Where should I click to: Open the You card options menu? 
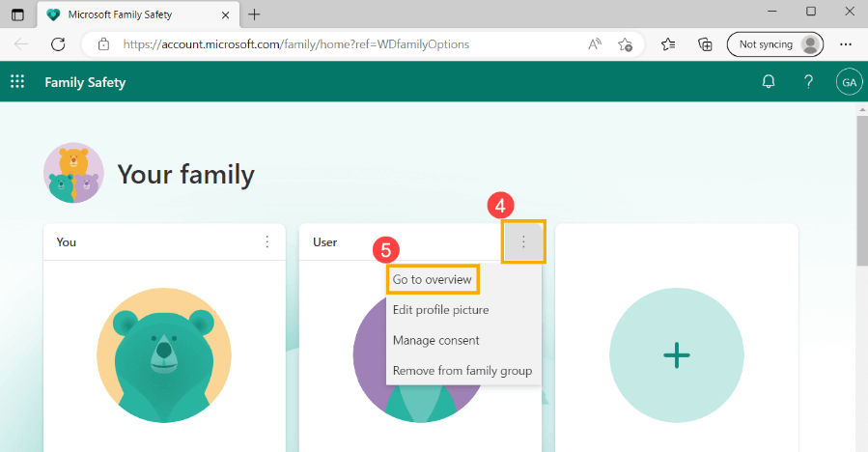tap(266, 241)
